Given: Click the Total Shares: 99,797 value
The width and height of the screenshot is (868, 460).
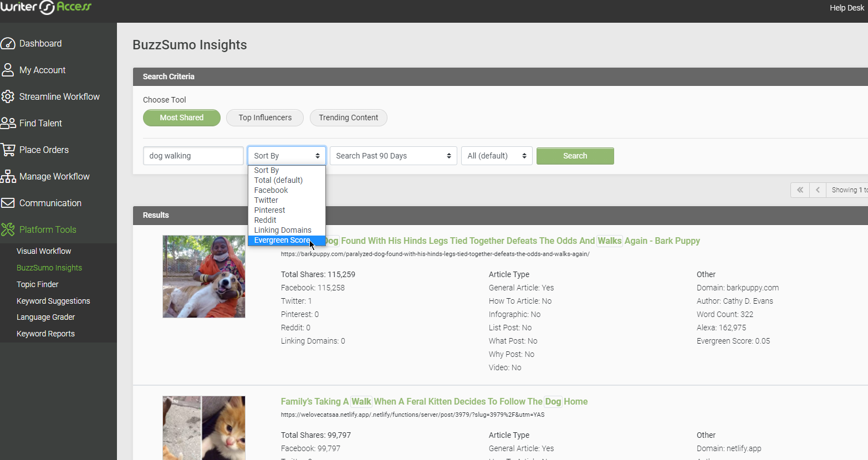Looking at the screenshot, I should coord(316,435).
